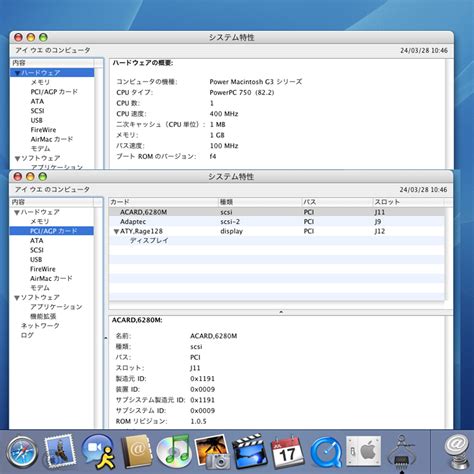The image size is (474, 474).
Task: Open the @ spring site icon in Dock
Action: [x=457, y=453]
